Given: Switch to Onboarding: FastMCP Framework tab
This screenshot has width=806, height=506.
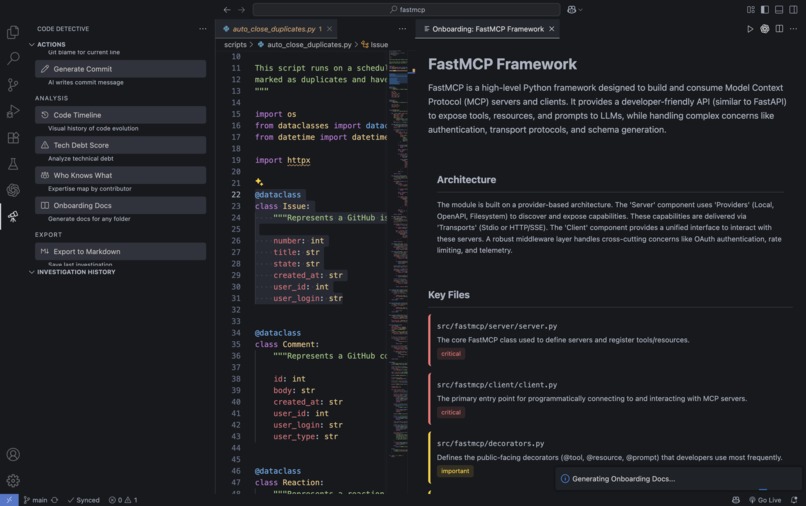Looking at the screenshot, I should tap(487, 29).
